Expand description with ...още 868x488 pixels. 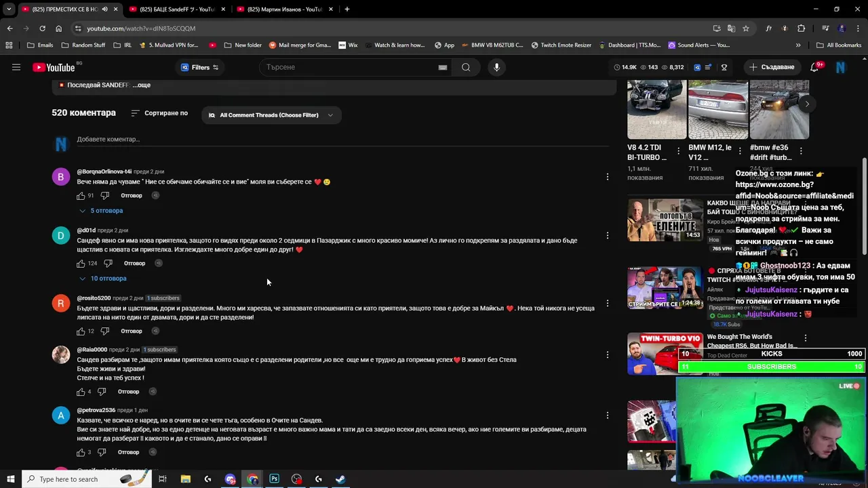tap(142, 85)
